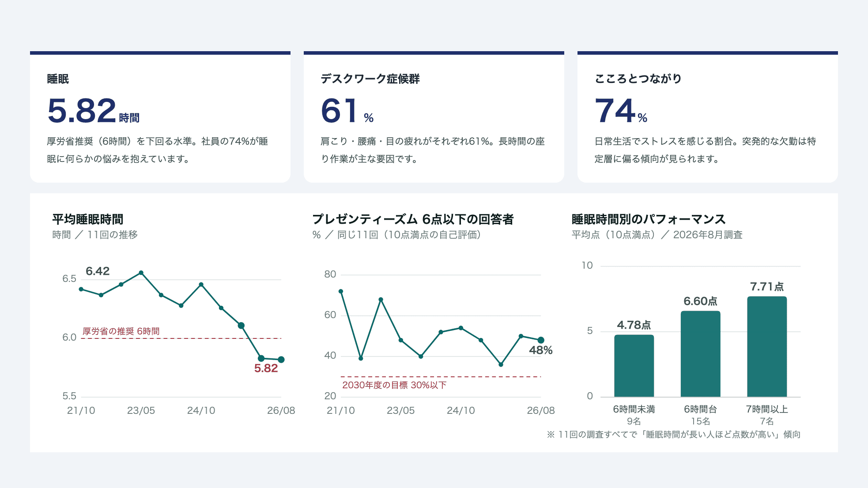Image resolution: width=868 pixels, height=488 pixels.
Task: Click the プレゼンティーズム 6点以下の回答者 title
Action: tap(413, 219)
